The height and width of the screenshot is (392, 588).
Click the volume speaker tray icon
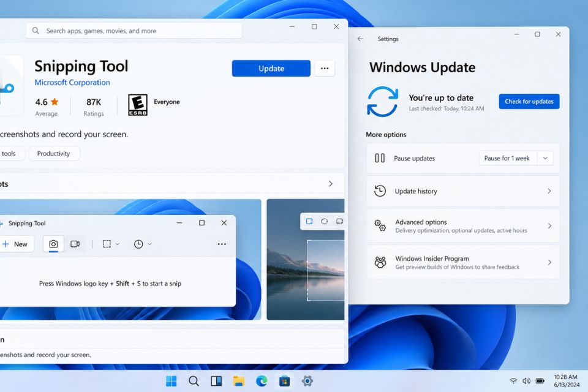527,381
